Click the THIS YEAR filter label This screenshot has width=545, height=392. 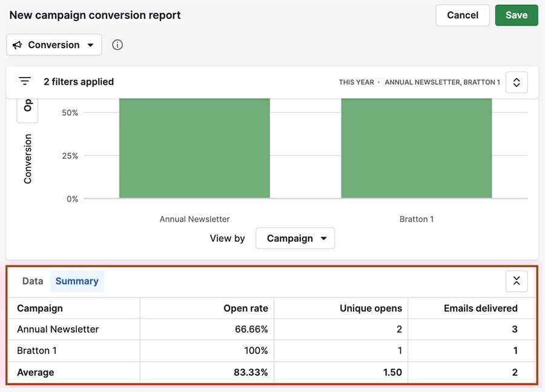356,82
